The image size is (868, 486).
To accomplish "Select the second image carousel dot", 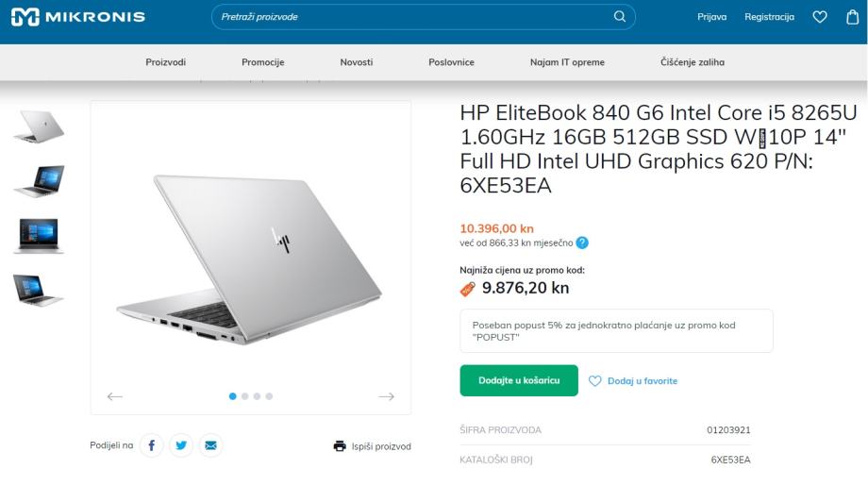I will click(x=244, y=396).
